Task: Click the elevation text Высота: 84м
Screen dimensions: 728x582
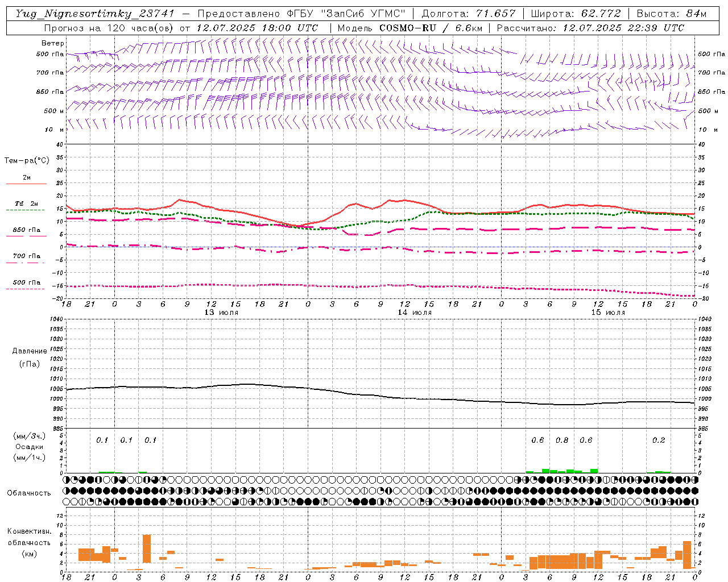Action: pyautogui.click(x=671, y=14)
